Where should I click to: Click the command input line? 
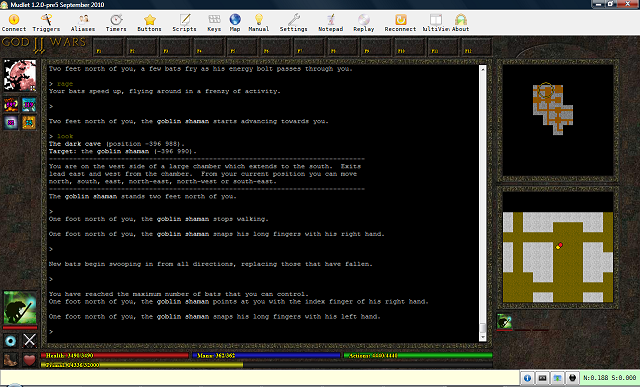point(260,378)
